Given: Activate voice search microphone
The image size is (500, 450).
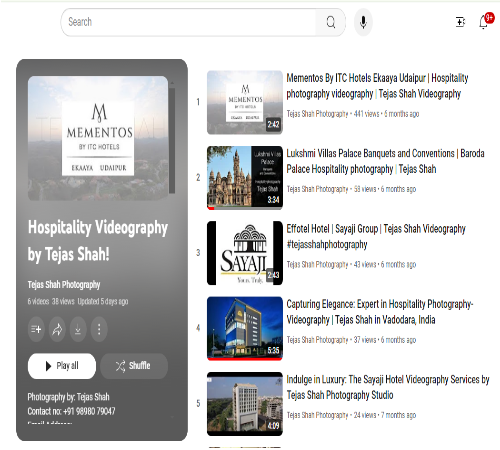Looking at the screenshot, I should point(363,22).
